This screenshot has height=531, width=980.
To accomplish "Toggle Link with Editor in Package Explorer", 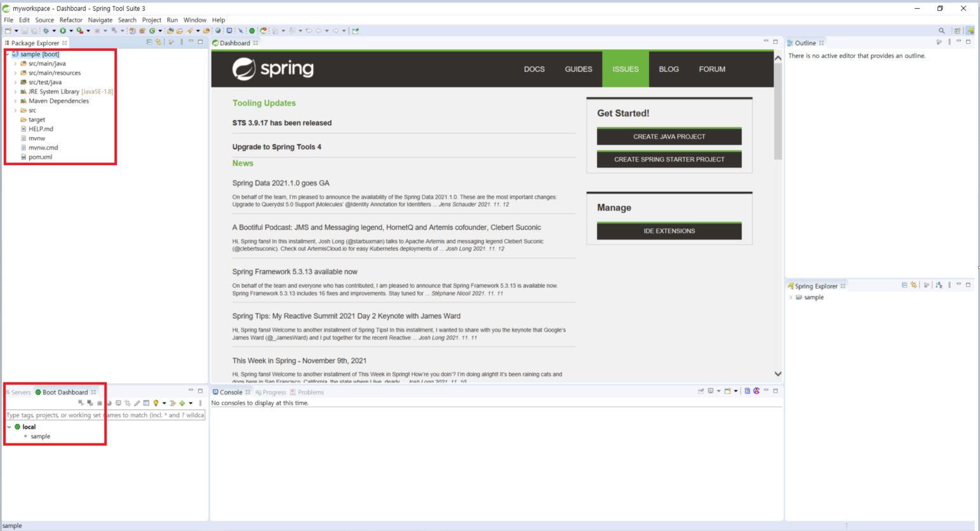I will [x=158, y=42].
